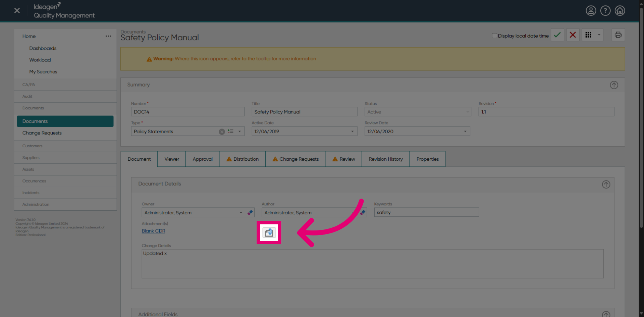The width and height of the screenshot is (644, 317).
Task: Click the Title field Safety Policy Manual
Action: pos(305,112)
